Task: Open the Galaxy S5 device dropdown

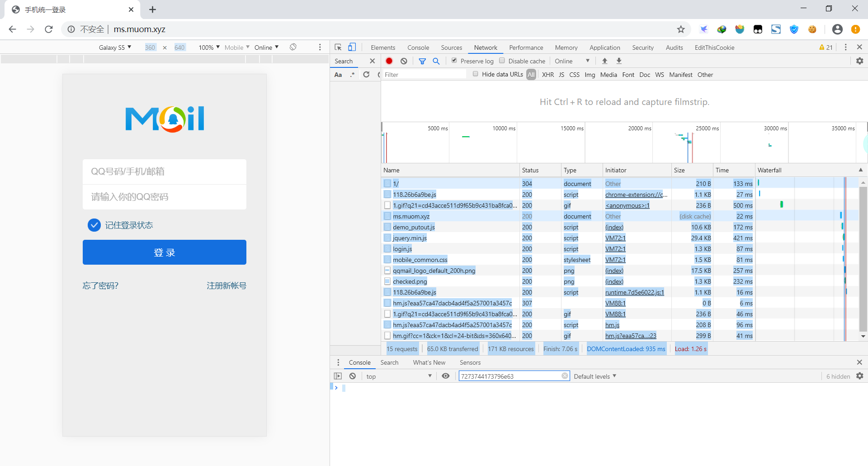Action: pos(115,48)
